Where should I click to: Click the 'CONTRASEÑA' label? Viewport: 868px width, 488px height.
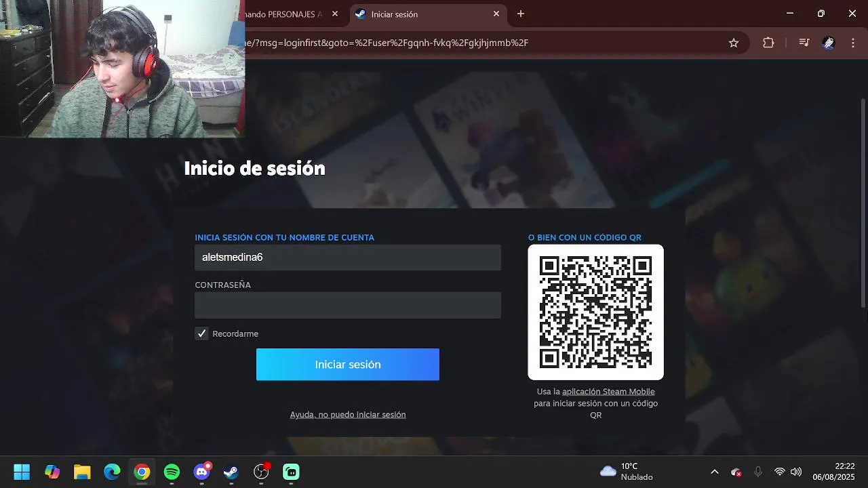[x=222, y=285]
